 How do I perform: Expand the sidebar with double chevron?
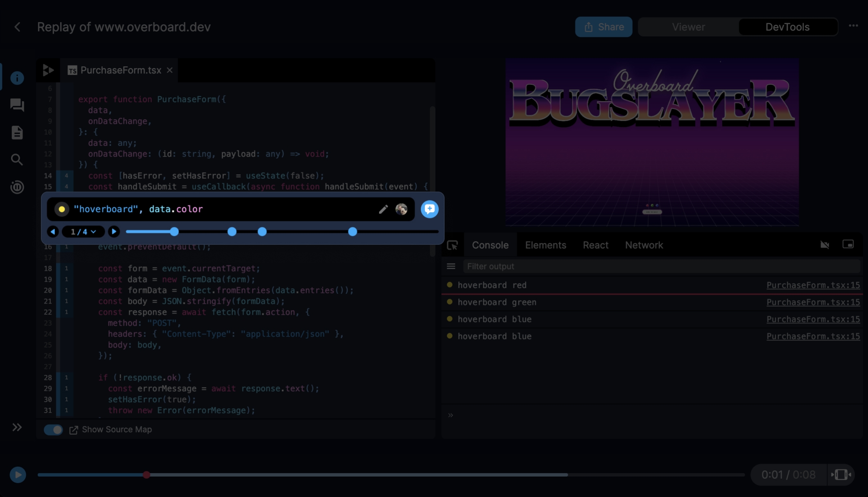click(x=17, y=427)
